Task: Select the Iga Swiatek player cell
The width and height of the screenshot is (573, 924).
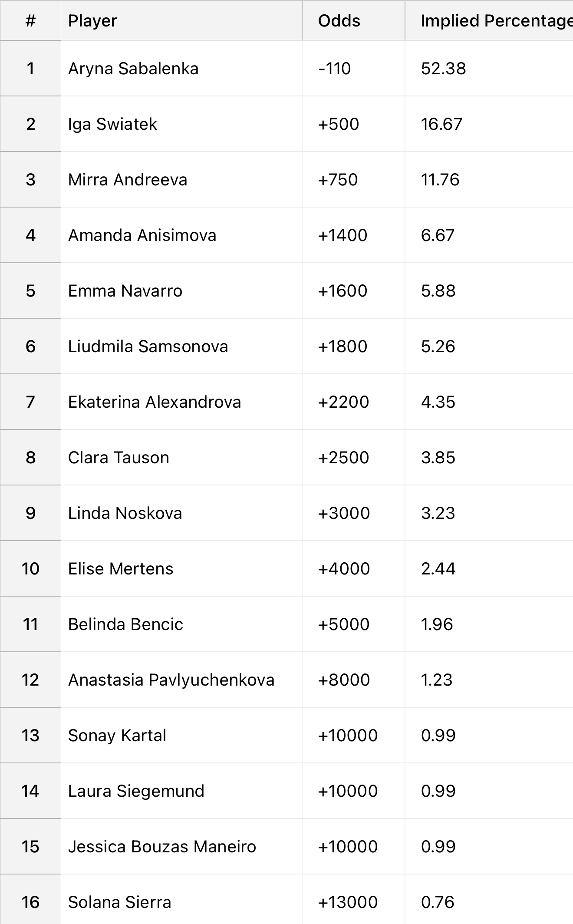Action: click(181, 124)
